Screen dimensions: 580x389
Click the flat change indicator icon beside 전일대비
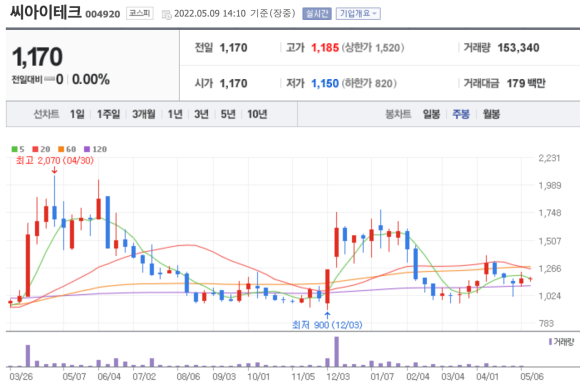point(49,79)
